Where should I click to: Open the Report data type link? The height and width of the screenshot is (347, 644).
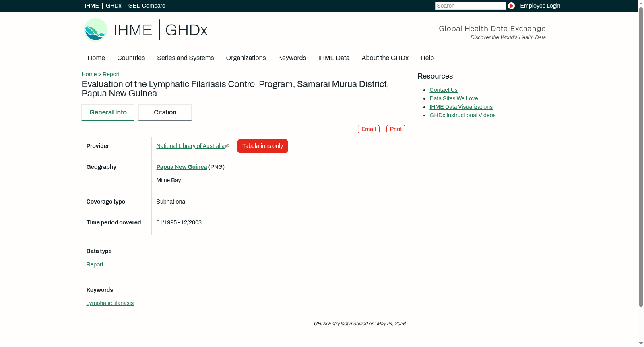95,264
